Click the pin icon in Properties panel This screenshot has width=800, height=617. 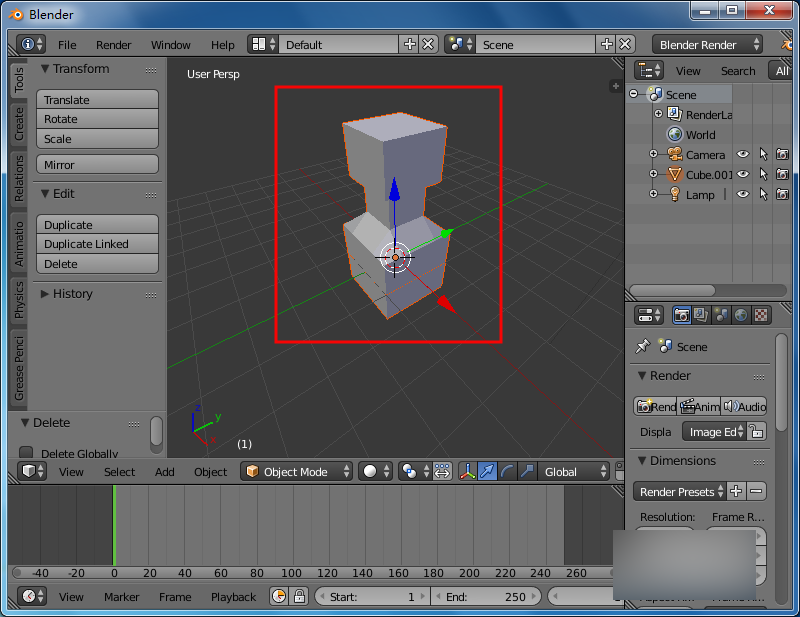coord(644,347)
